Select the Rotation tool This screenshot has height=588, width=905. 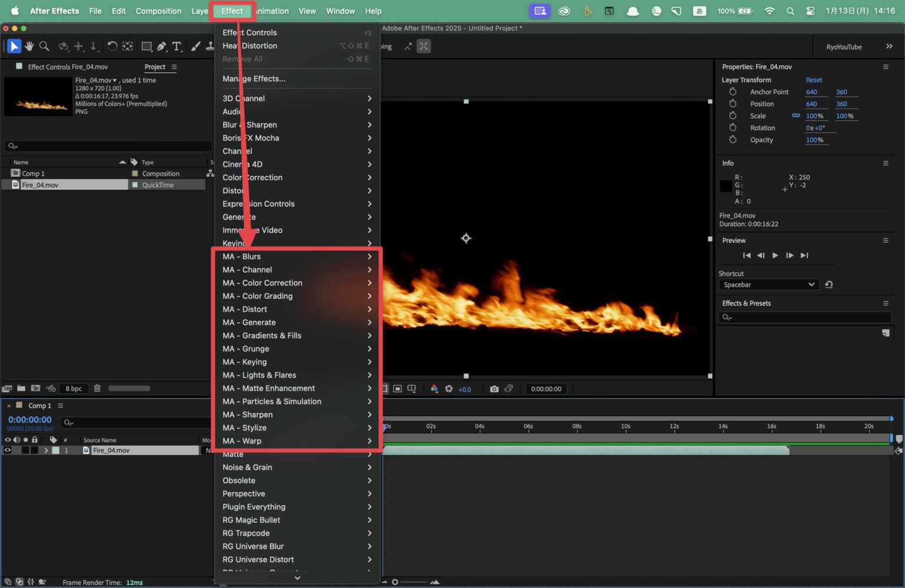pyautogui.click(x=113, y=46)
